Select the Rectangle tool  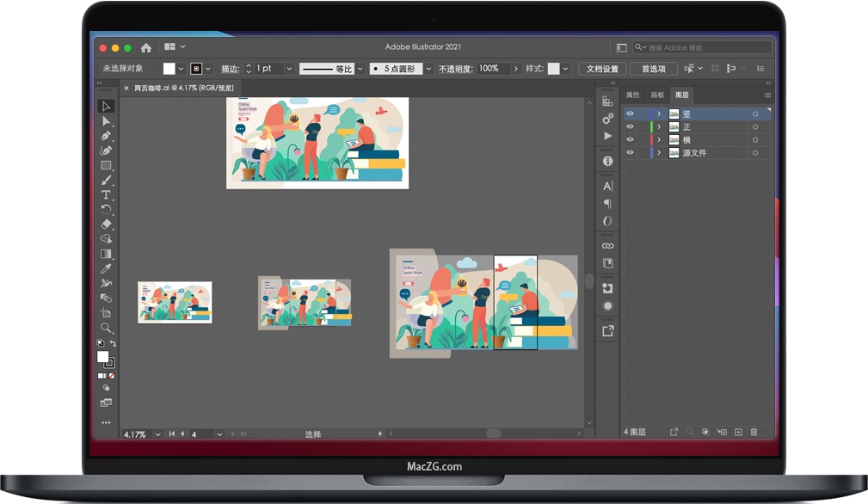(107, 166)
